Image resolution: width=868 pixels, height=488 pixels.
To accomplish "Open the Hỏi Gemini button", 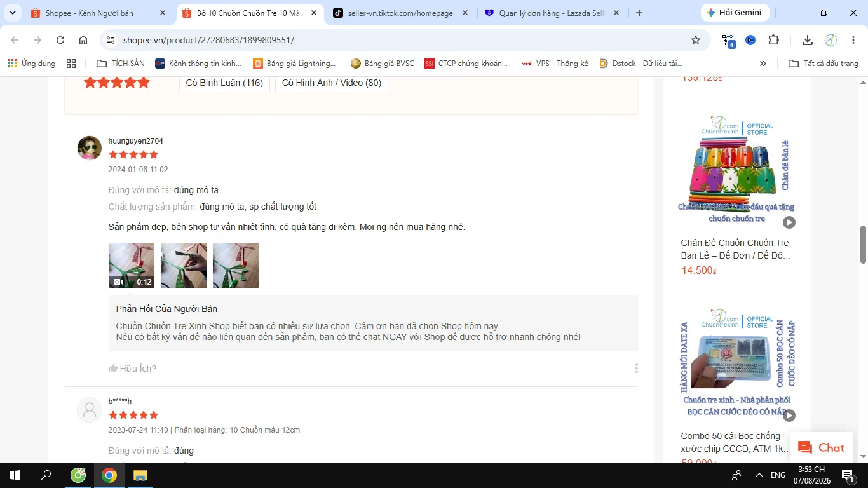I will (735, 13).
